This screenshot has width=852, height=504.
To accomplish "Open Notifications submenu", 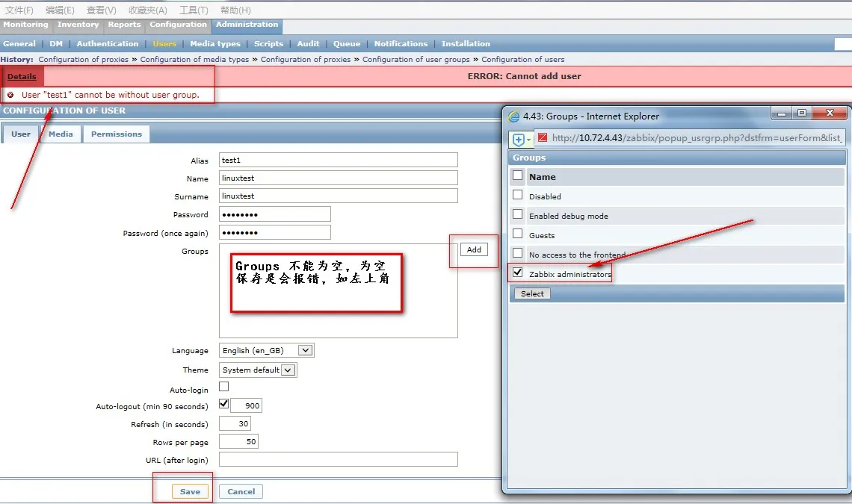I will coord(401,44).
